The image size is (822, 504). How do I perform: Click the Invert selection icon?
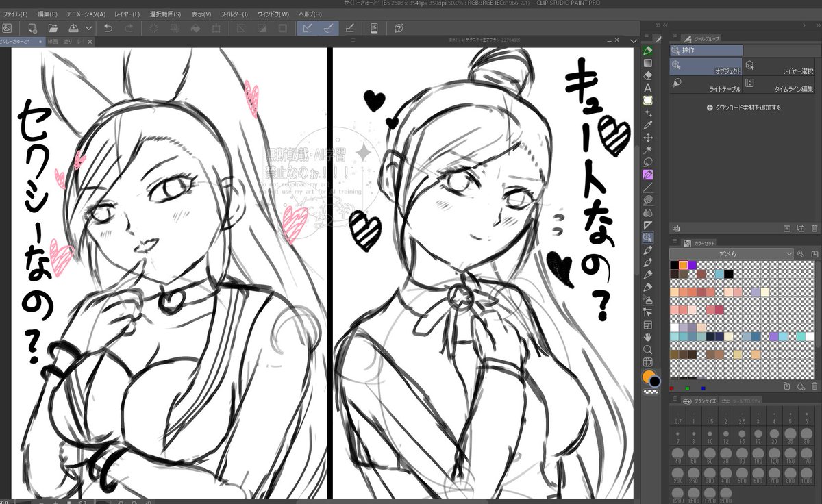262,29
